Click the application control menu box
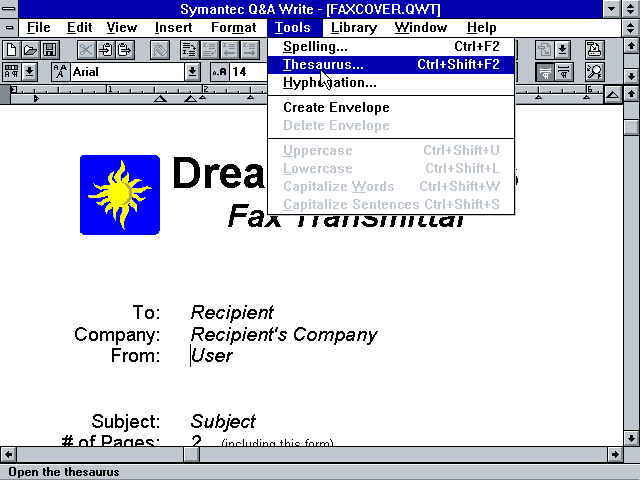The width and height of the screenshot is (640, 480). tap(9, 9)
